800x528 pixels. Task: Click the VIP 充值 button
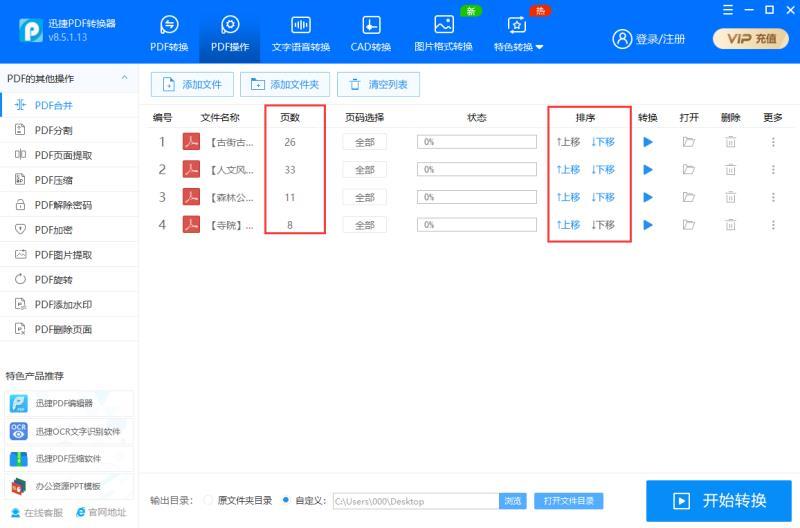point(751,39)
